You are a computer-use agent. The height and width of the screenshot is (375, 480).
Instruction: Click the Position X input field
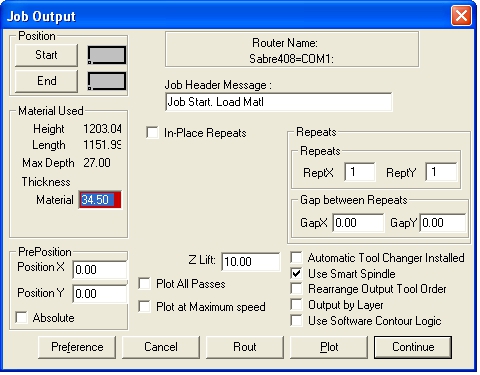click(100, 269)
